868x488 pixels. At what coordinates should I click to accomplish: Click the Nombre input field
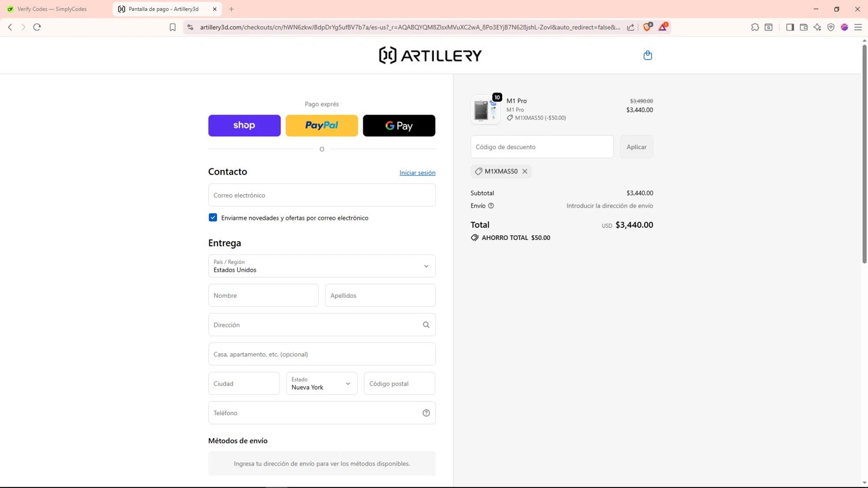coord(263,295)
